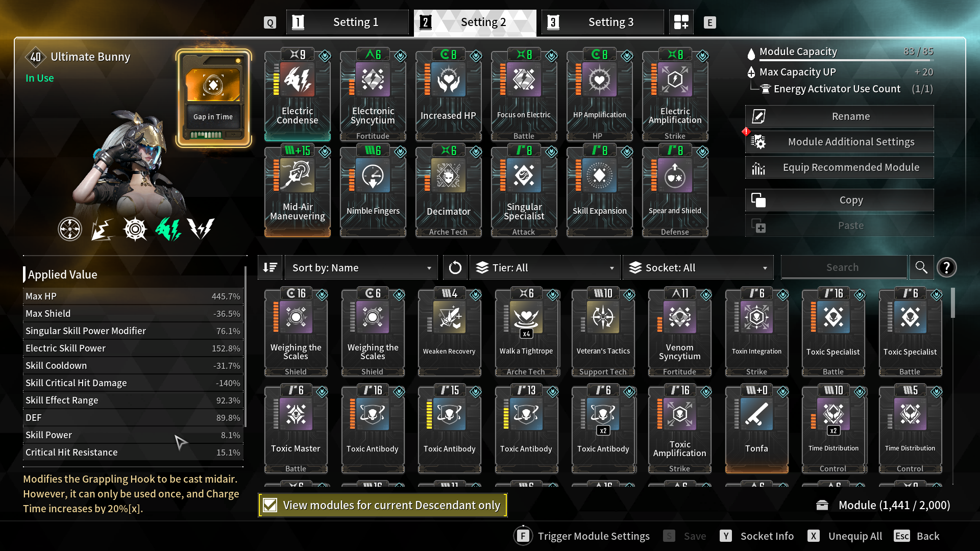Screen dimensions: 980x551
Task: Expand the Sort by: Name dropdown
Action: coord(361,267)
